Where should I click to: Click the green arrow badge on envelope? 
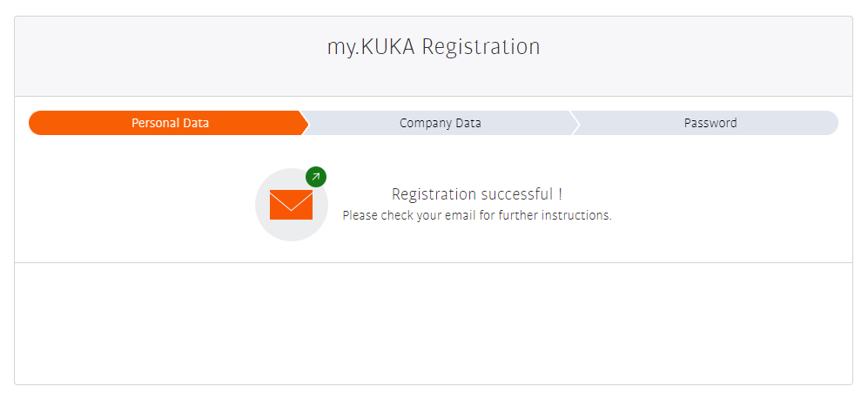tap(316, 177)
